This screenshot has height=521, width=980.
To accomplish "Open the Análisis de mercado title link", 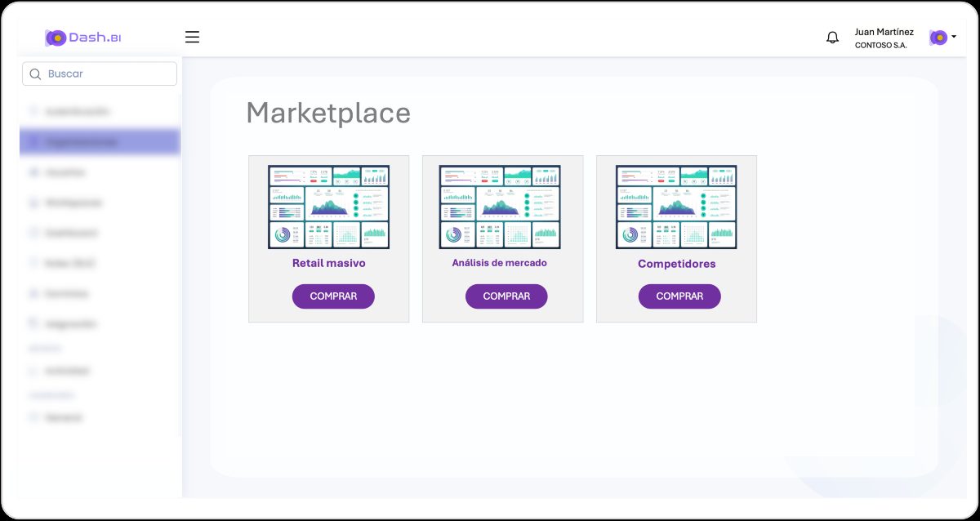I will pos(500,263).
